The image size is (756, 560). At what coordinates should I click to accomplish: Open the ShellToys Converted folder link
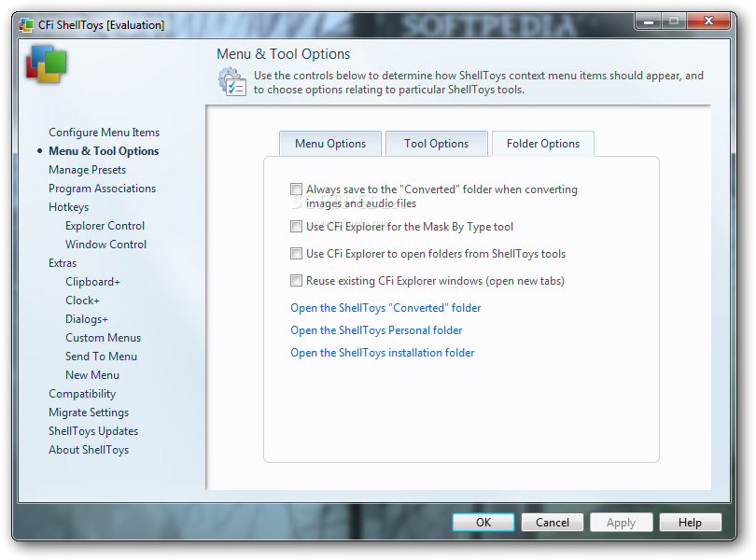(385, 308)
